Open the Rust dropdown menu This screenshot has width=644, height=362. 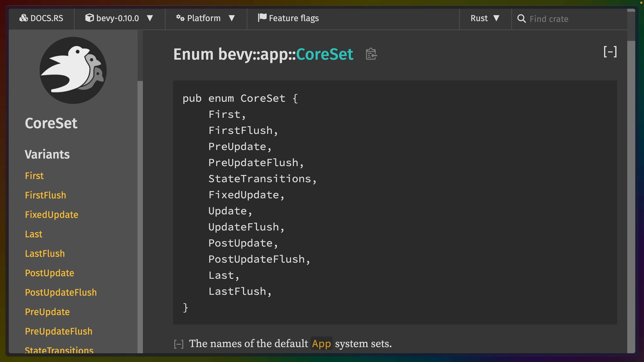coord(485,18)
